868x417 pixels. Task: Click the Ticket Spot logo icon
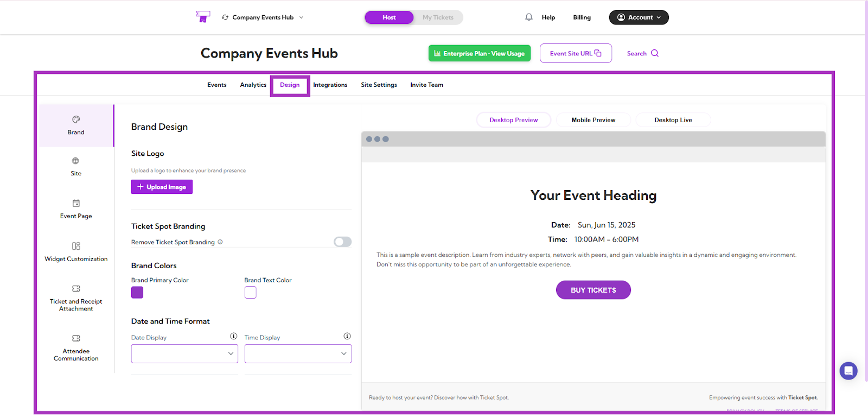(x=203, y=17)
